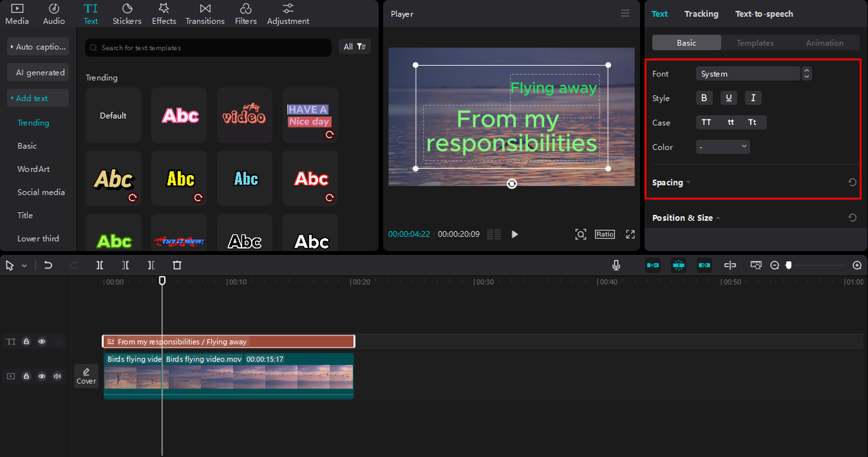Click the fullscreen preview icon
The width and height of the screenshot is (868, 457).
pos(630,234)
